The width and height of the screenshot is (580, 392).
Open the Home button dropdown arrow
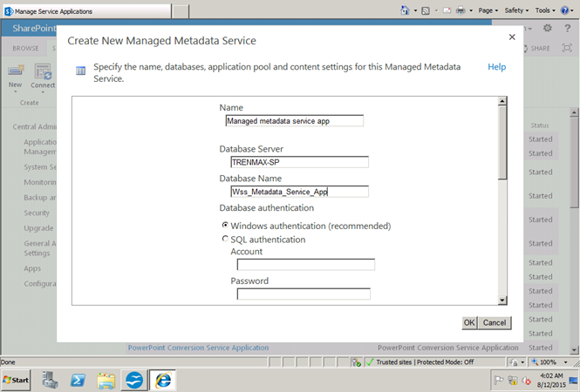(415, 10)
